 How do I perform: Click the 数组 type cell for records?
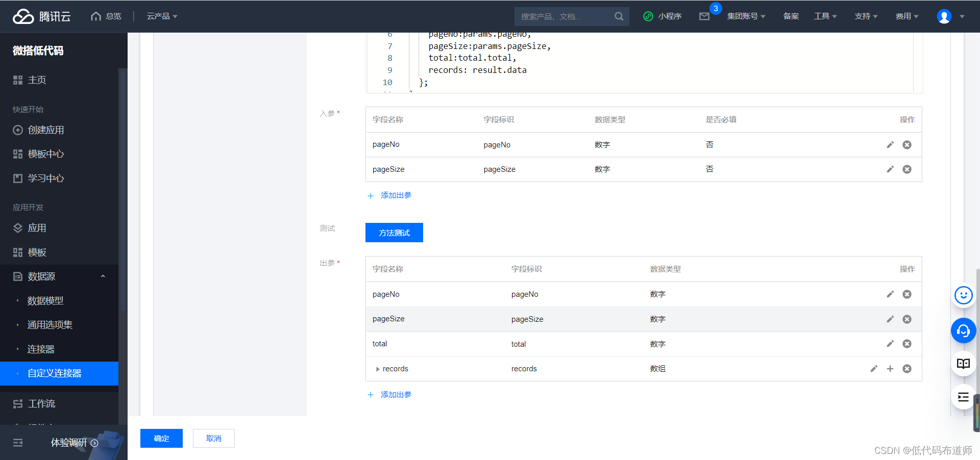[657, 369]
